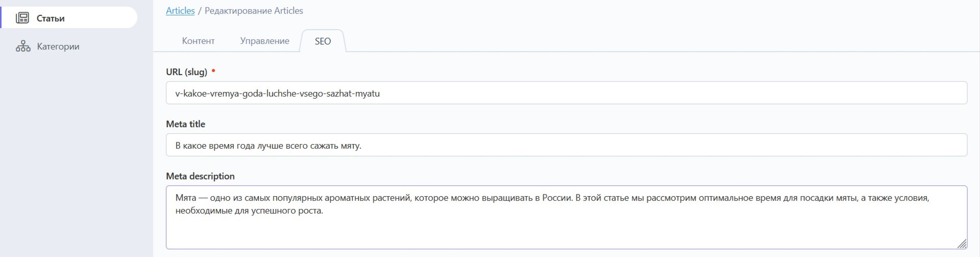
Task: Focus the Meta title input field
Action: (566, 145)
